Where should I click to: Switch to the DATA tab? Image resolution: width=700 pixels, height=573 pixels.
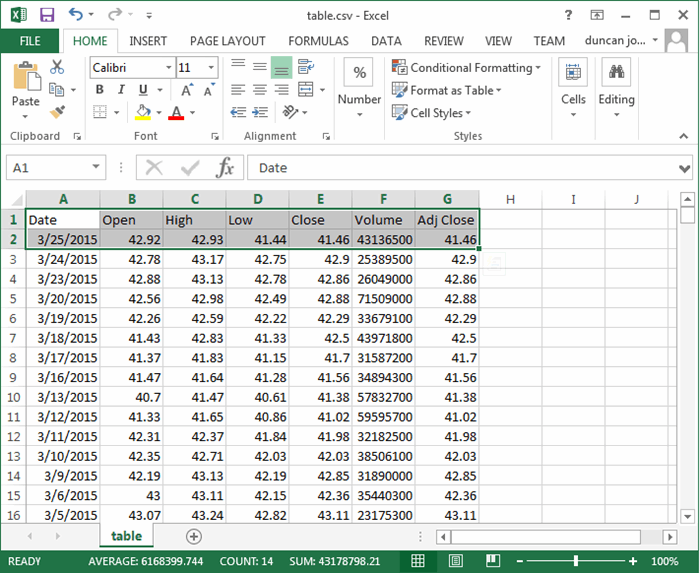(386, 41)
